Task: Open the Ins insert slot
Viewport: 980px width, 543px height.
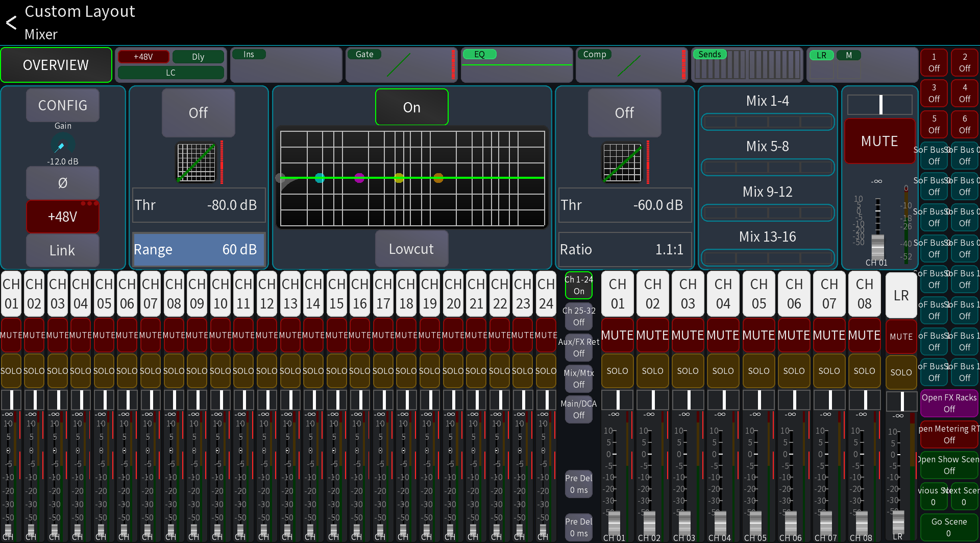Action: click(x=286, y=65)
